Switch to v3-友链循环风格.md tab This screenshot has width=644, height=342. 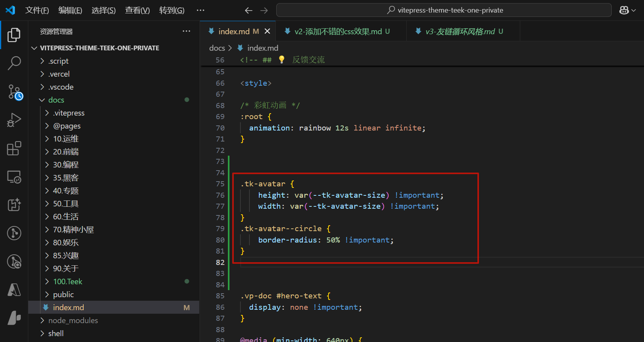pyautogui.click(x=460, y=31)
